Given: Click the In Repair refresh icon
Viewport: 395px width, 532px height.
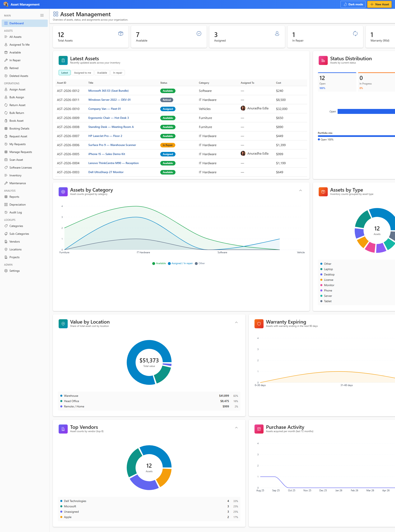Looking at the screenshot, I should pos(355,34).
